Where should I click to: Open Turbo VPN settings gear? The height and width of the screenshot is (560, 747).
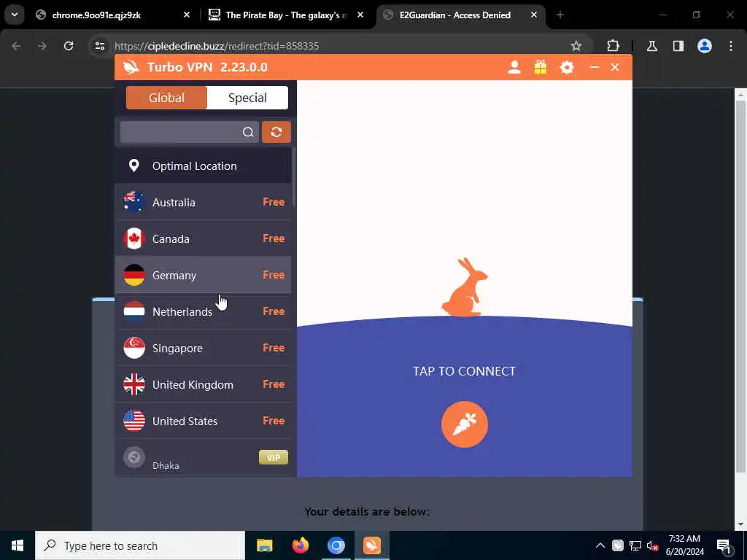pos(566,67)
